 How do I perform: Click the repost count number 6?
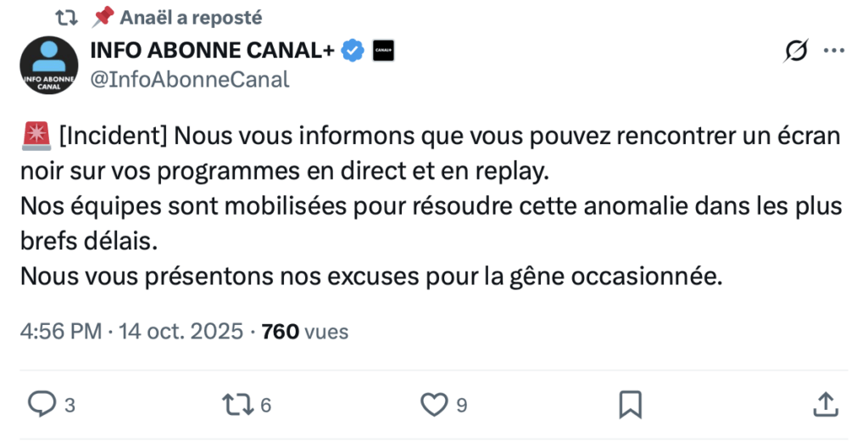(x=266, y=406)
